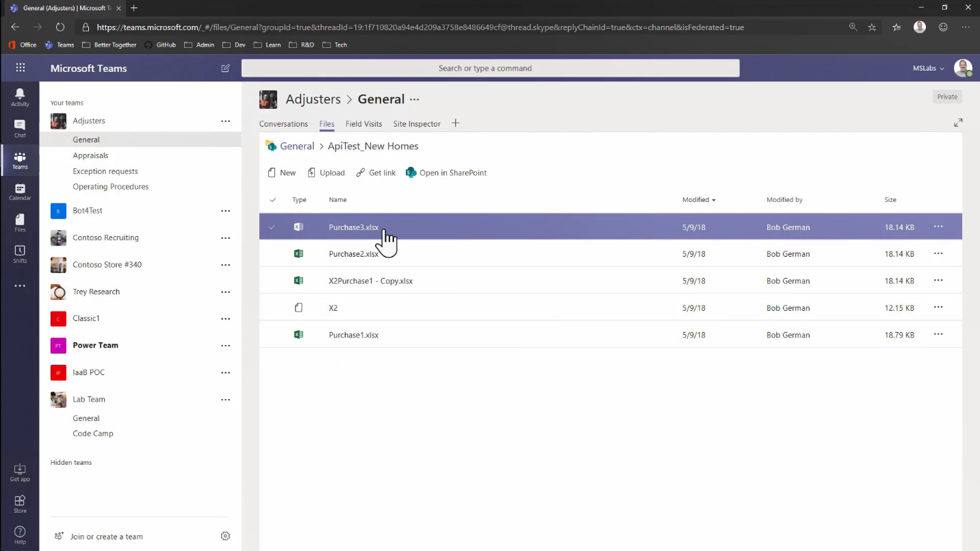Select the Exception requests channel
The height and width of the screenshot is (551, 980).
pyautogui.click(x=105, y=171)
